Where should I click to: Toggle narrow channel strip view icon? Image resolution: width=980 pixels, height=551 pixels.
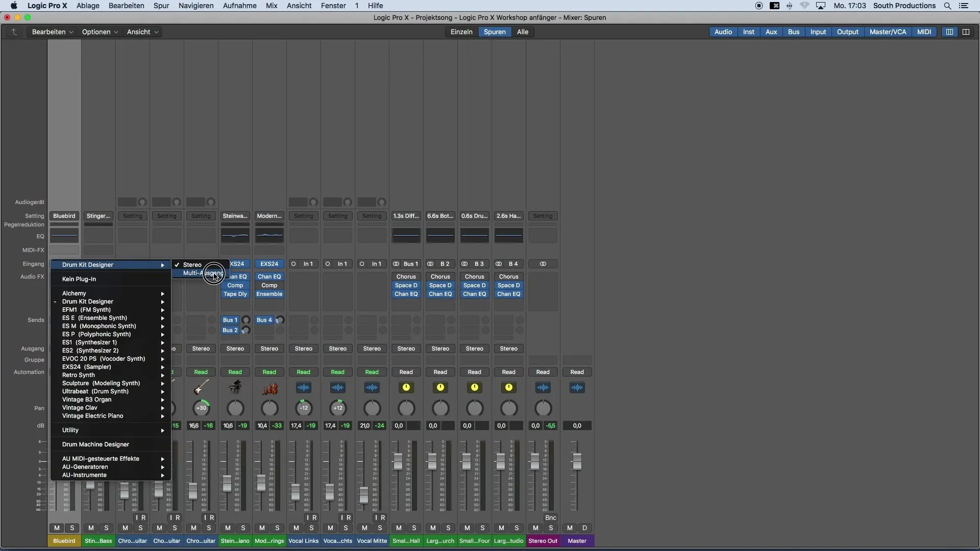click(x=949, y=32)
